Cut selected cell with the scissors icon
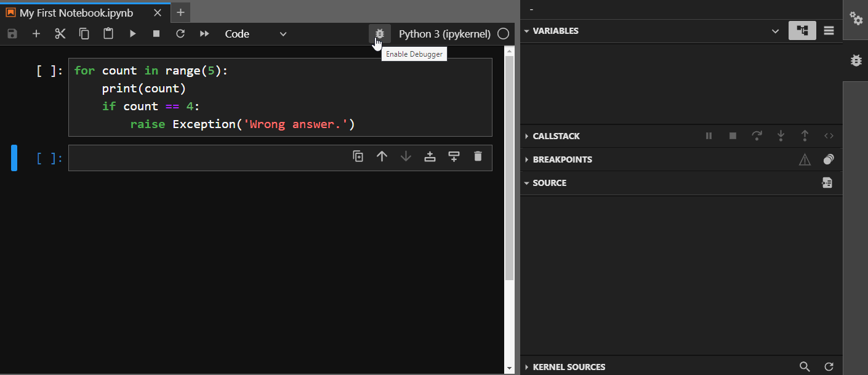Screen dimensions: 868x375 click(60, 34)
